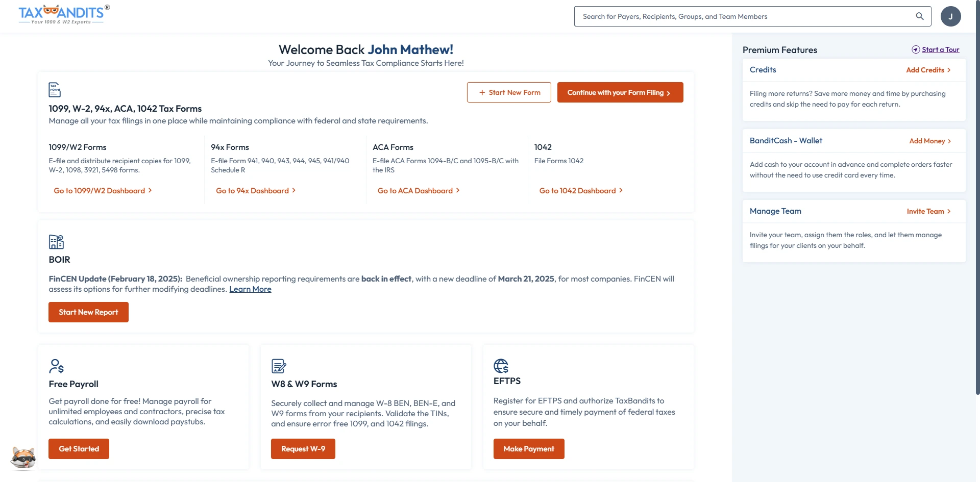Click Start New Form button
Screen dimensions: 980x482
pos(509,92)
